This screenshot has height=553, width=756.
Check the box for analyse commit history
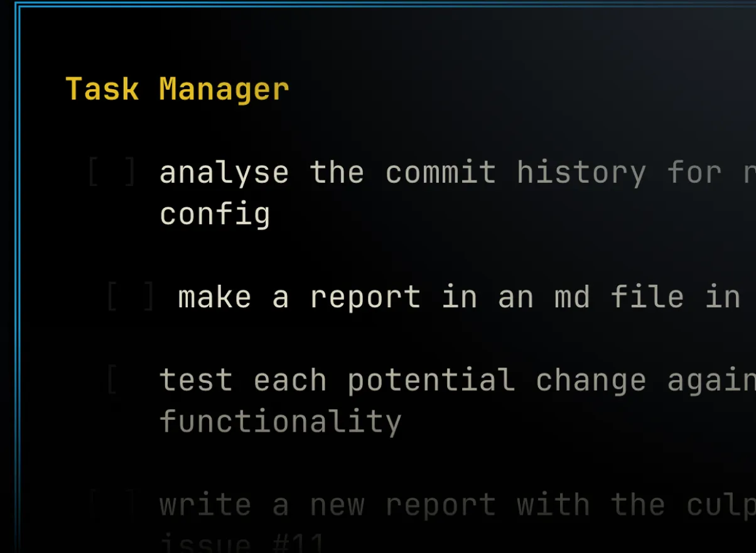[x=112, y=172]
